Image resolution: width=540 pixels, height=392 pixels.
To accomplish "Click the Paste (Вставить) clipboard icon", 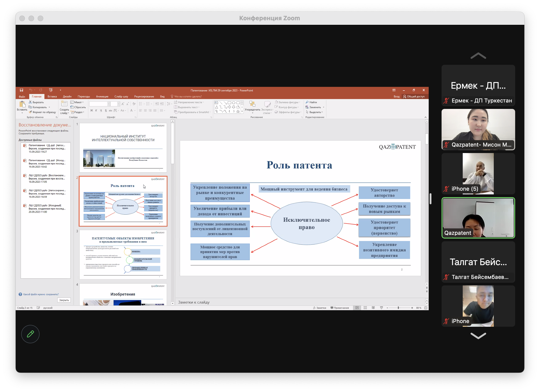I will tap(22, 104).
